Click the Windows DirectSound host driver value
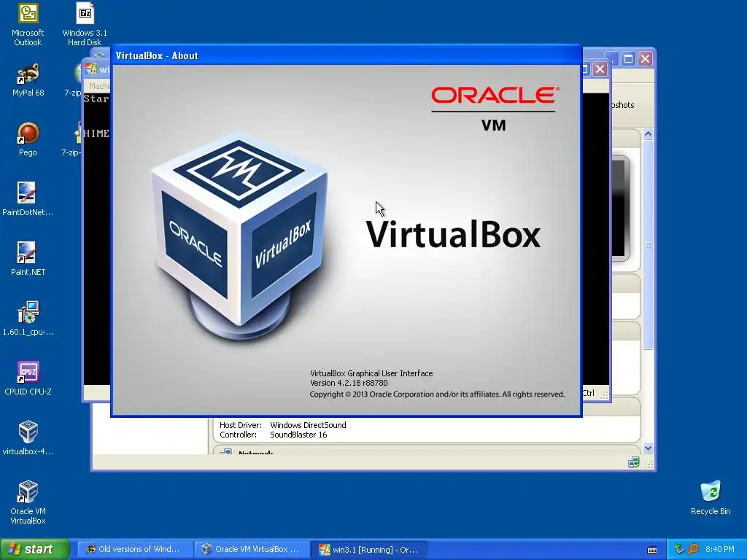Screen dimensions: 747x560 [x=308, y=425]
